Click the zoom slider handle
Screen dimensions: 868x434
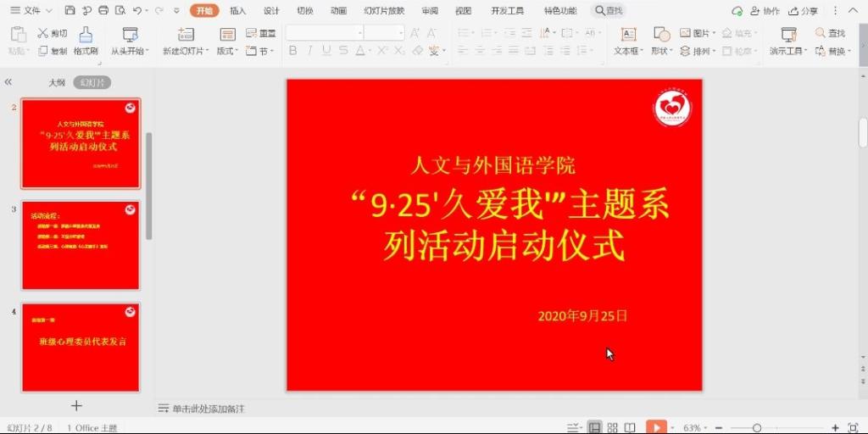point(757,427)
